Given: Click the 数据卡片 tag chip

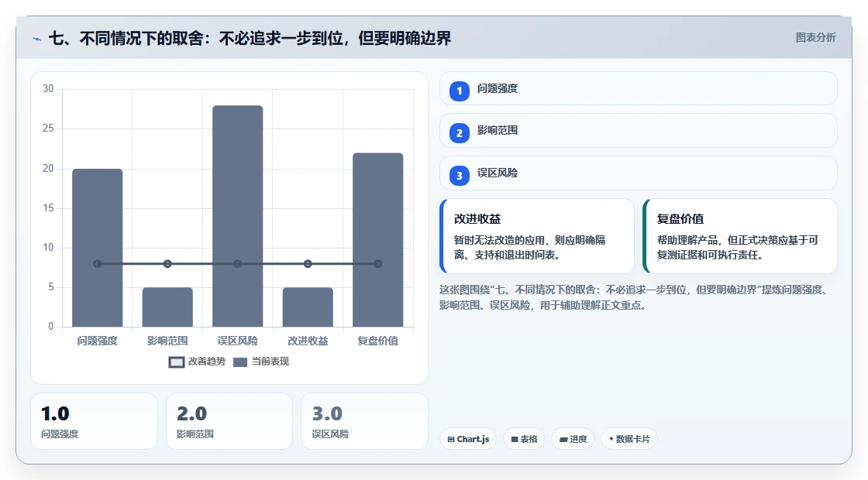Looking at the screenshot, I should pos(629,439).
